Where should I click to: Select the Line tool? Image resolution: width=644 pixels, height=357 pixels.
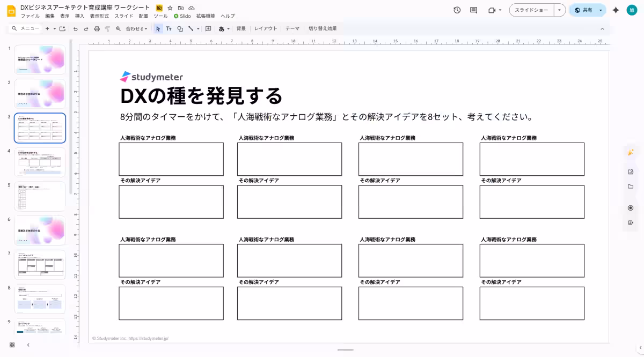[191, 29]
